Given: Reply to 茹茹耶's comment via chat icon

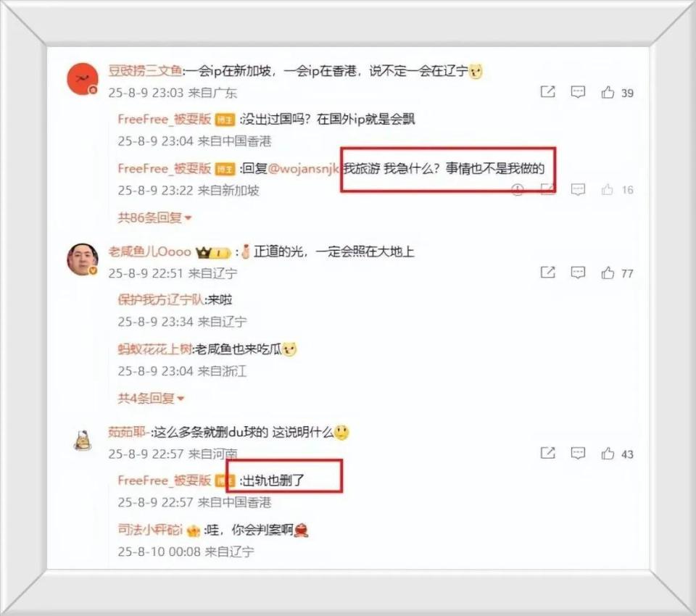Looking at the screenshot, I should pos(578,453).
